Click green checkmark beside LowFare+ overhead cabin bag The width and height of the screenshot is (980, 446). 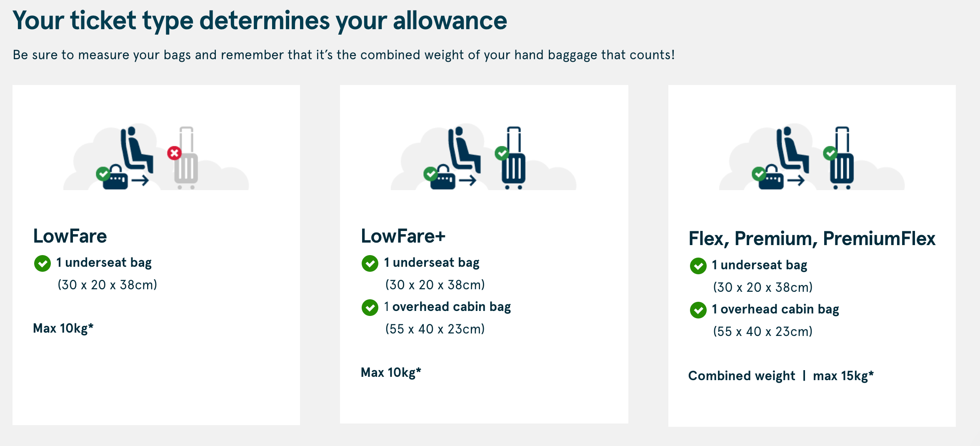[370, 308]
